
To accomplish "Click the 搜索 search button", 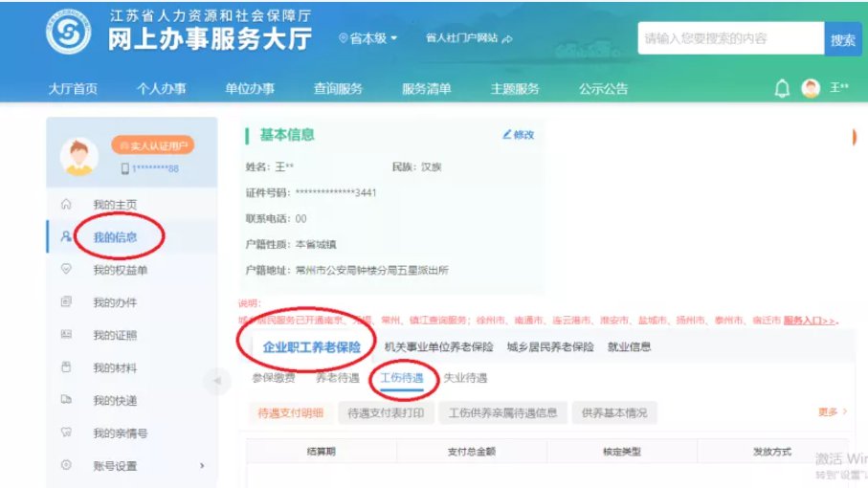I will [843, 39].
